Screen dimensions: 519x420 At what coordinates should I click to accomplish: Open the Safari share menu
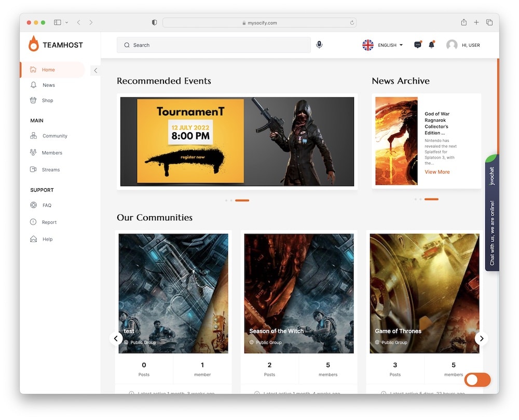point(463,22)
